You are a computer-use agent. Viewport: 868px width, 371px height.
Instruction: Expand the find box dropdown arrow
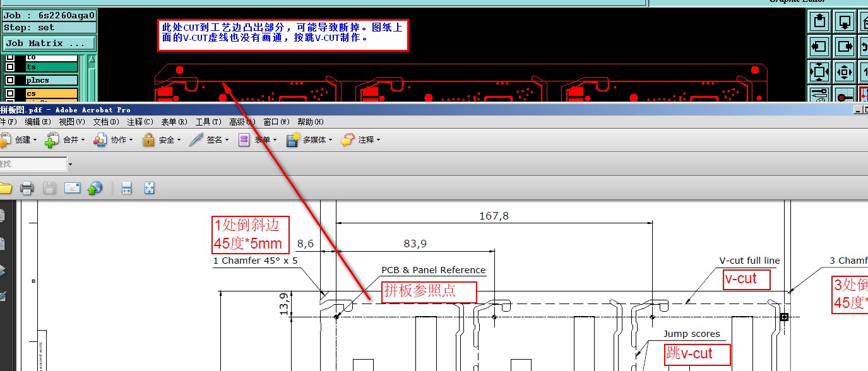[x=70, y=164]
